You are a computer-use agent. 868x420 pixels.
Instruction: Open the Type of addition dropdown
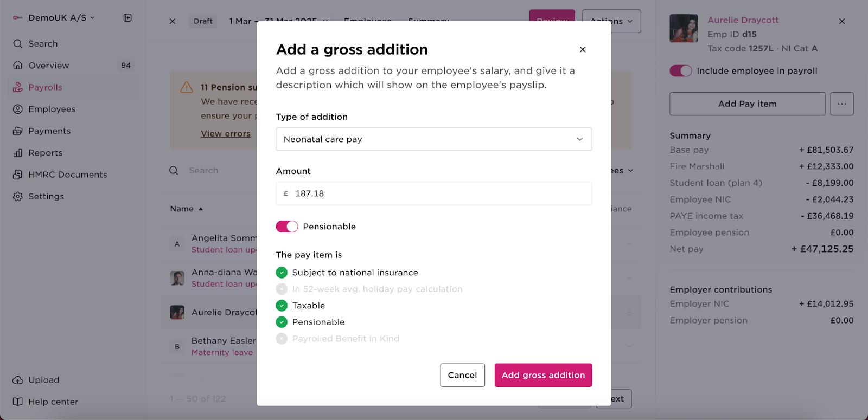pyautogui.click(x=433, y=139)
